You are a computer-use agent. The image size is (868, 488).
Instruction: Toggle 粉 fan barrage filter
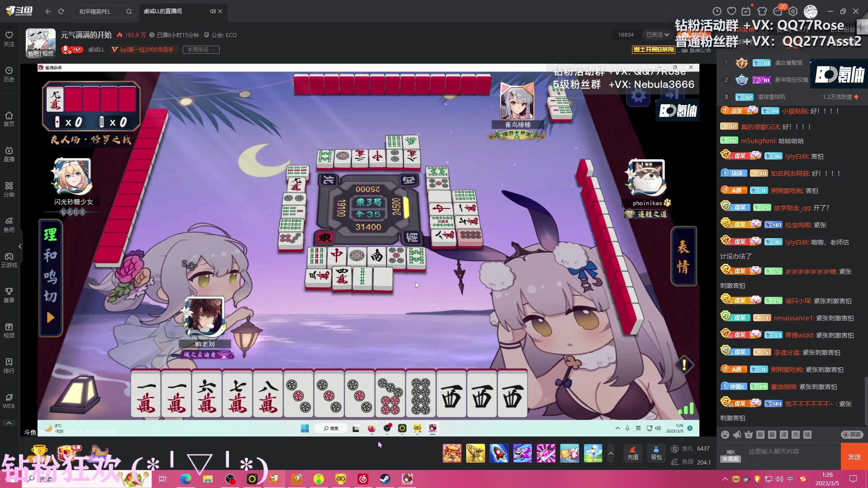click(x=760, y=435)
